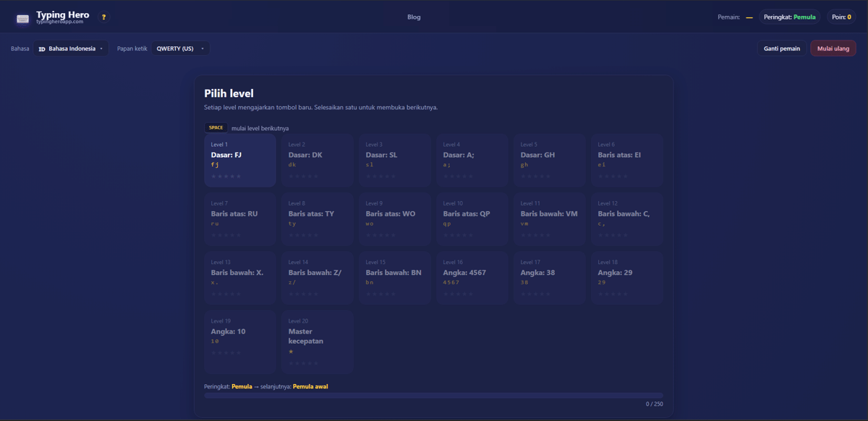
Task: Select Level 1 Dasar: FJ card
Action: point(240,161)
